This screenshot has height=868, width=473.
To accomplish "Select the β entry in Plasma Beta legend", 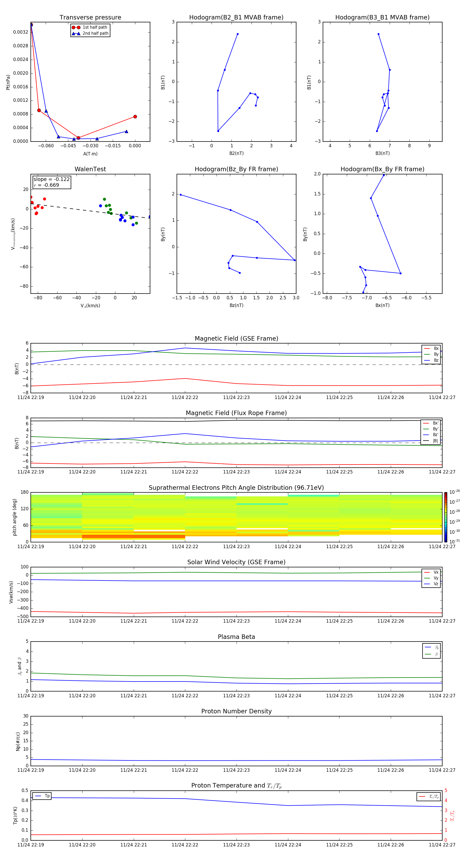I will (431, 654).
